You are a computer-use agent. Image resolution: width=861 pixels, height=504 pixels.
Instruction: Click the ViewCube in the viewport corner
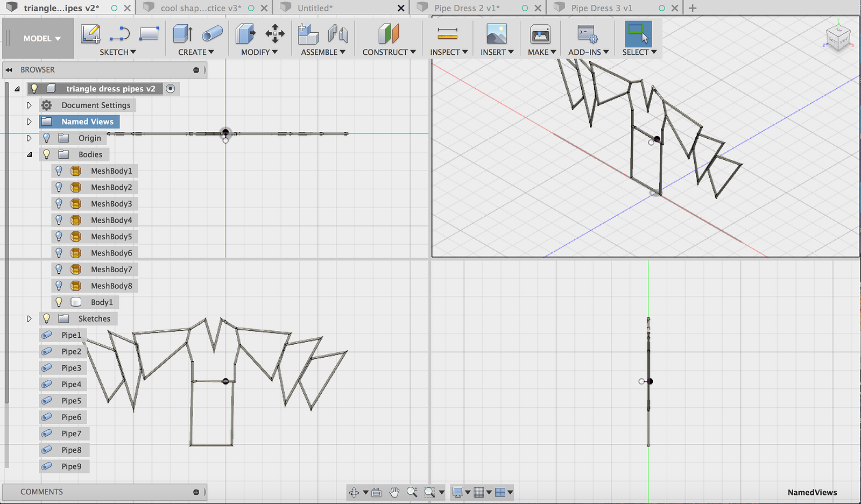[x=837, y=38]
